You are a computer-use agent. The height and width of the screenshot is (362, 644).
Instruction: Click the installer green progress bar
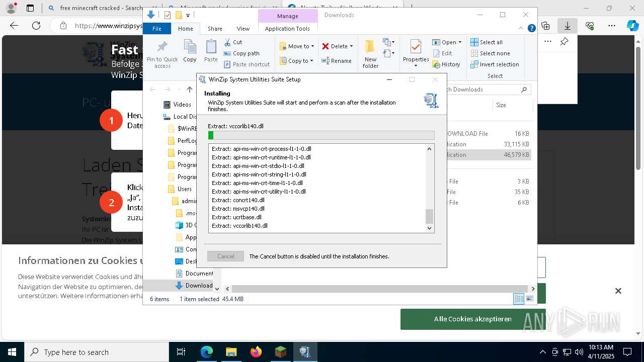pos(321,135)
